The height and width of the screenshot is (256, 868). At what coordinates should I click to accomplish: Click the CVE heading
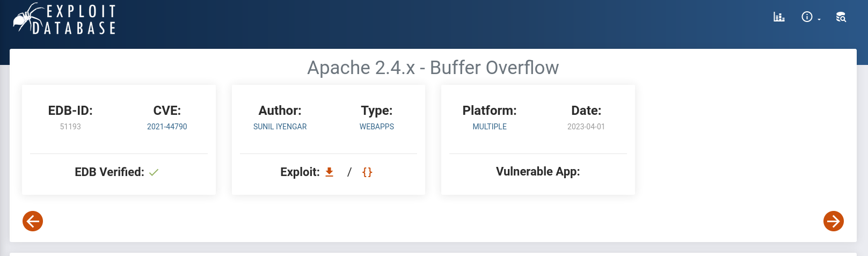[x=167, y=111]
